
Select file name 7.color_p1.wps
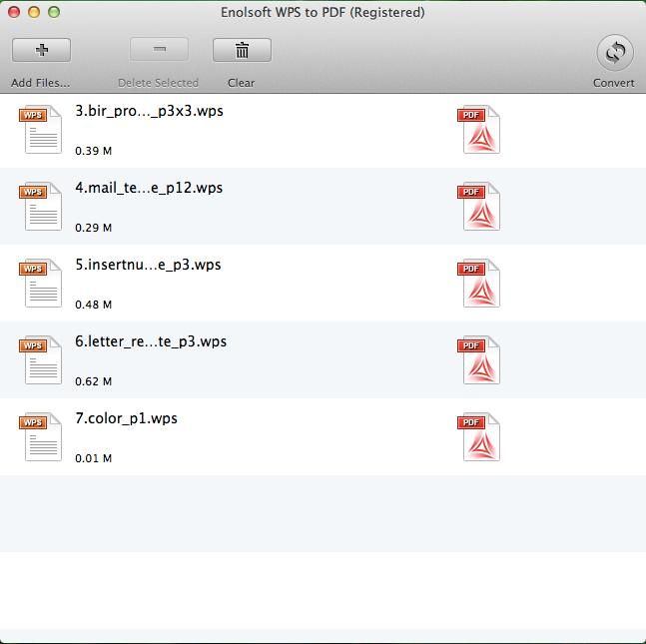(x=126, y=418)
